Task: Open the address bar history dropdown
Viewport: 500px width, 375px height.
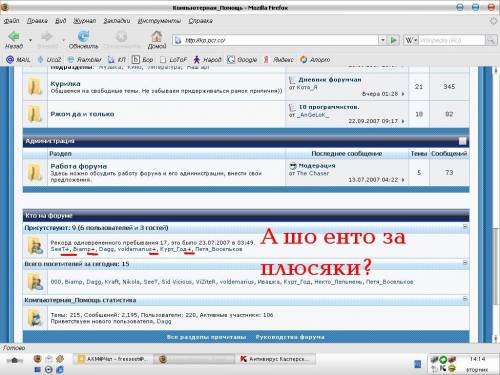Action: [x=383, y=40]
